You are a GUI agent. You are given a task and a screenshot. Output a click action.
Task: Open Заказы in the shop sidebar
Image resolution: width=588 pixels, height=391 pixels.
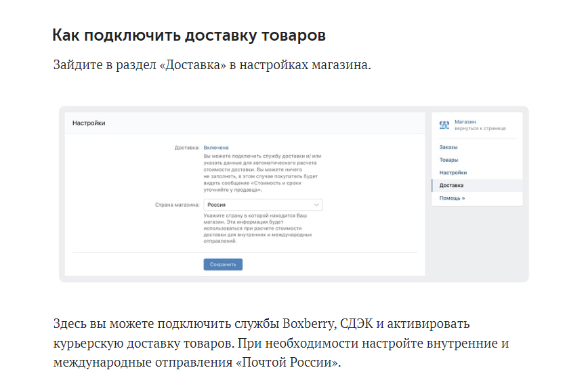point(448,147)
